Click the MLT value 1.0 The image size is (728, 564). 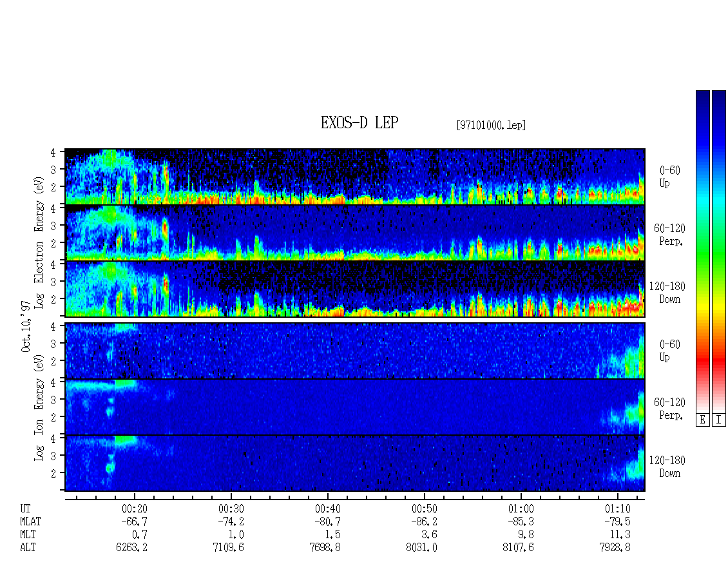[x=236, y=535]
